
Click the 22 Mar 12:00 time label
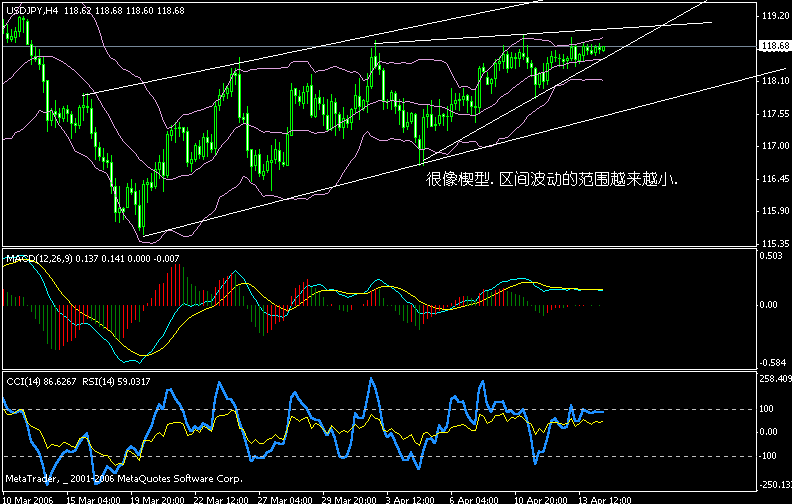(221, 500)
